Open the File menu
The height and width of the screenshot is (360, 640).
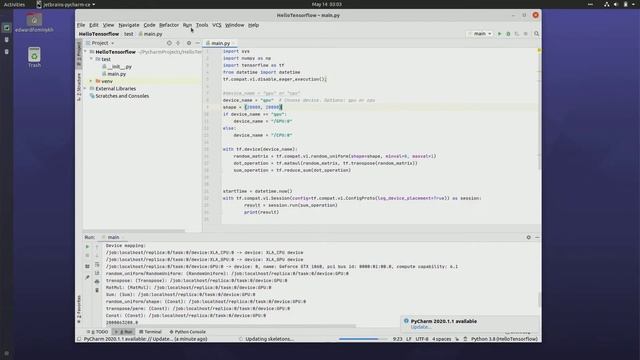click(x=81, y=25)
